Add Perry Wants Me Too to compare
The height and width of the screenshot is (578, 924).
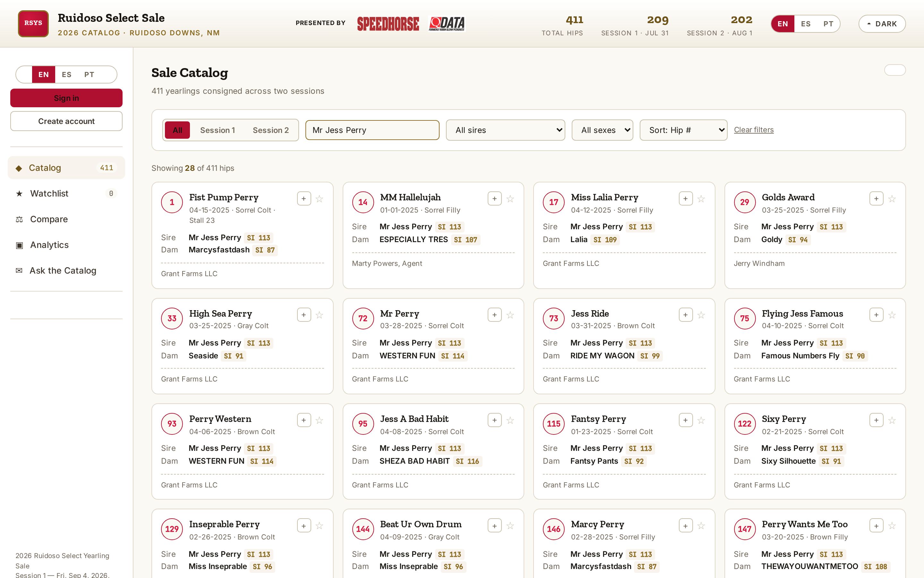876,526
